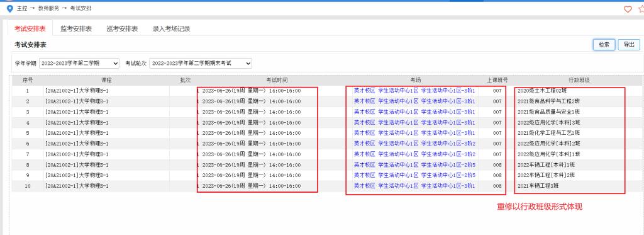Click the heart favorite icon
The width and height of the screenshot is (644, 235).
point(628,9)
